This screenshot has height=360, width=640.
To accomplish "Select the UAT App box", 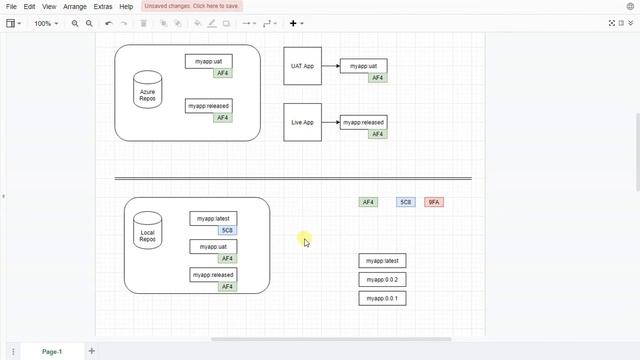I will point(302,66).
